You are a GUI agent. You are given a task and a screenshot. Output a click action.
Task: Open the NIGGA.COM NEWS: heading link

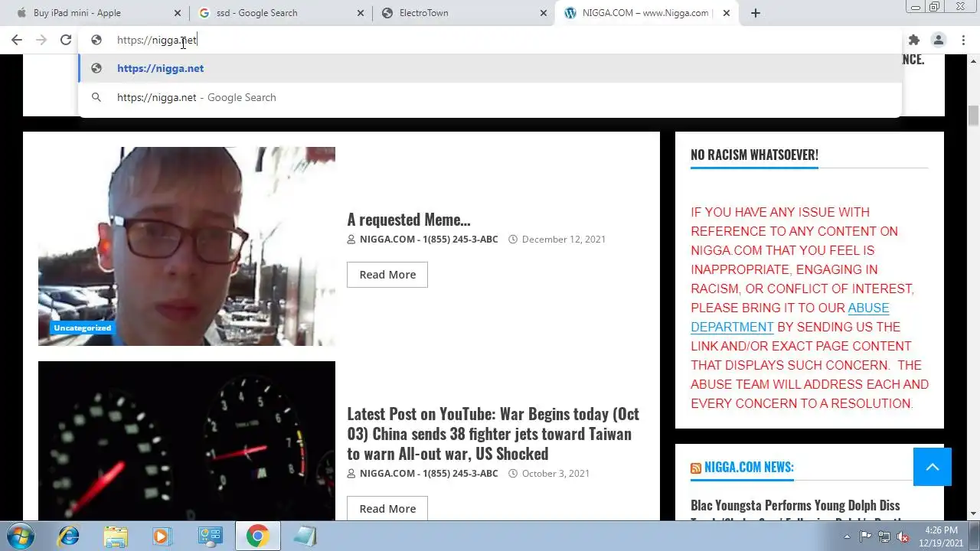[749, 468]
